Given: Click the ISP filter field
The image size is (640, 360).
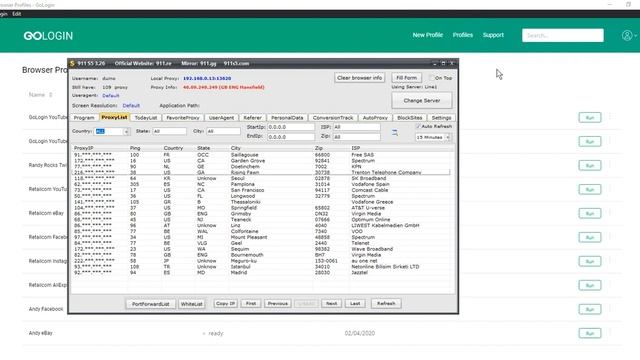Looking at the screenshot, I should pos(356,127).
